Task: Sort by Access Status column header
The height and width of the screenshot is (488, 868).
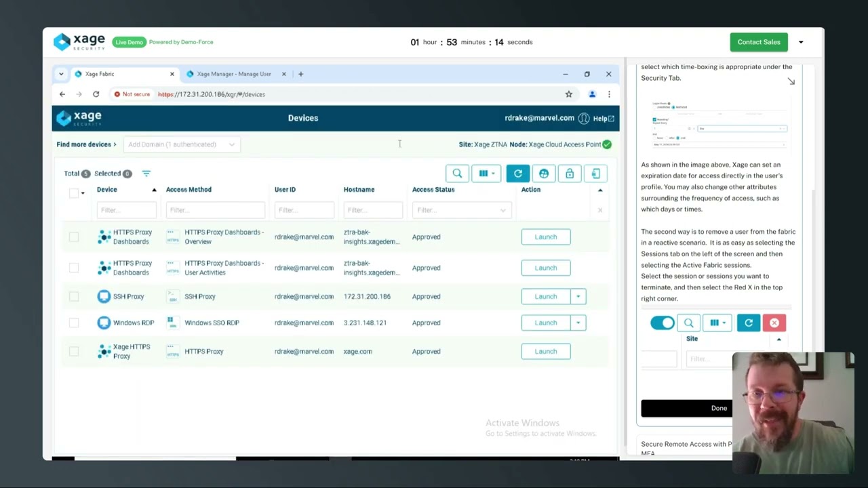Action: 433,190
